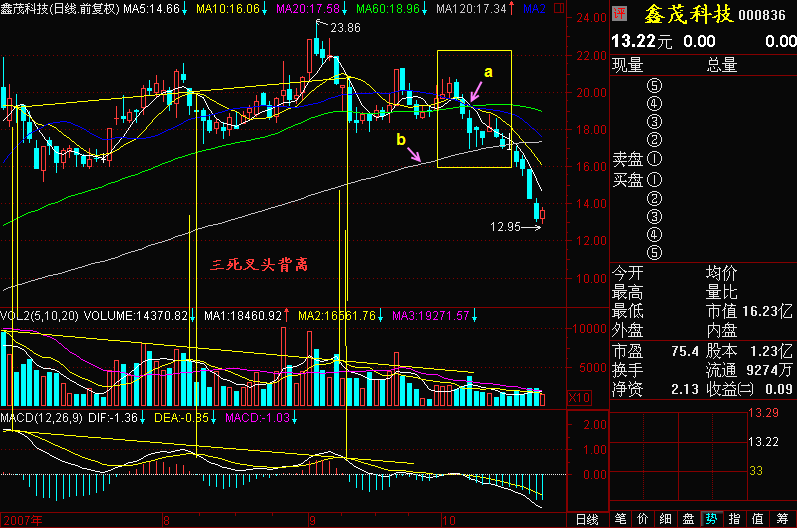The width and height of the screenshot is (797, 528).
Task: Click the 日线 period selector
Action: [x=587, y=519]
